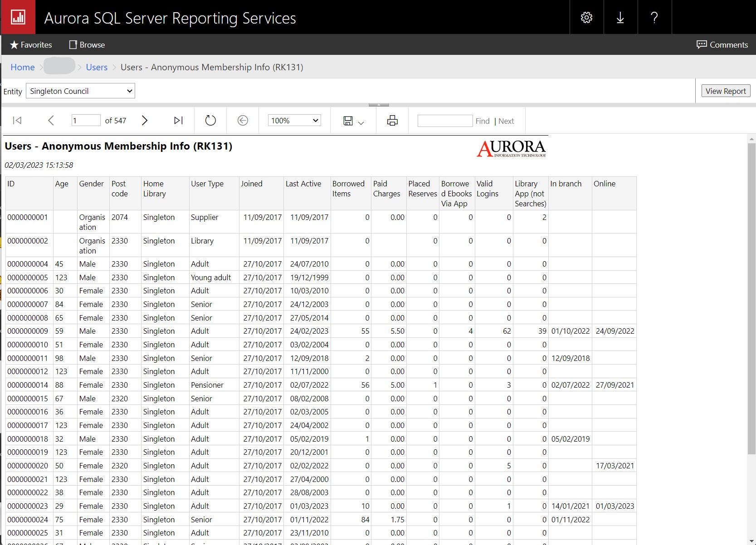Viewport: 756px width, 545px height.
Task: Click the Next search result link
Action: coord(506,121)
